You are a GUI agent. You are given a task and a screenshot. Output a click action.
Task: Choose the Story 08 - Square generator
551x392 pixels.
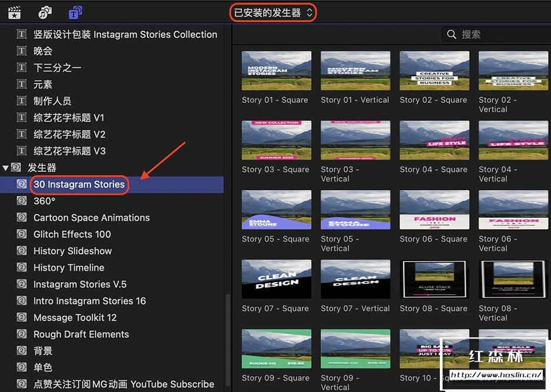pos(435,279)
